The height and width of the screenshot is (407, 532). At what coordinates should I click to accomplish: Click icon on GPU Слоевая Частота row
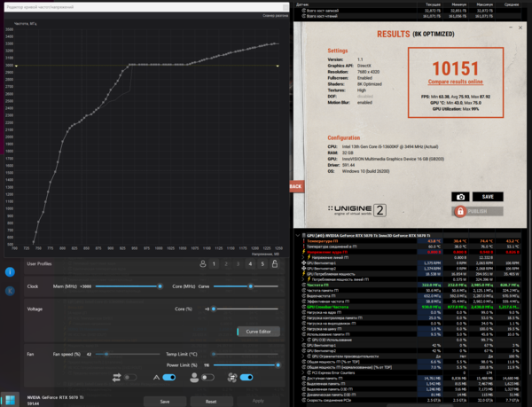pyautogui.click(x=304, y=307)
